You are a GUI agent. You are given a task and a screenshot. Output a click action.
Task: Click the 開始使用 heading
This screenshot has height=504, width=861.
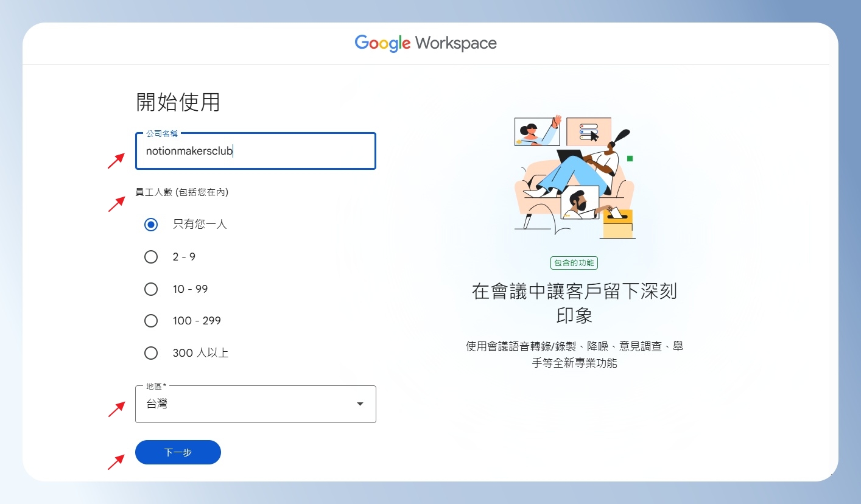coord(178,102)
